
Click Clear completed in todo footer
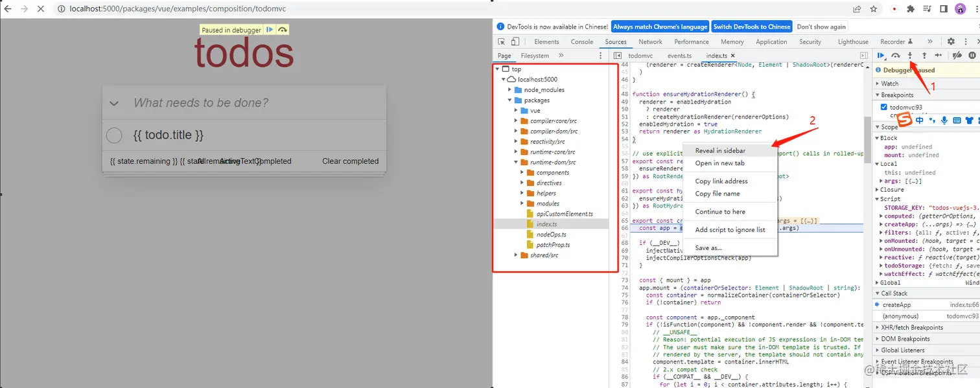350,161
